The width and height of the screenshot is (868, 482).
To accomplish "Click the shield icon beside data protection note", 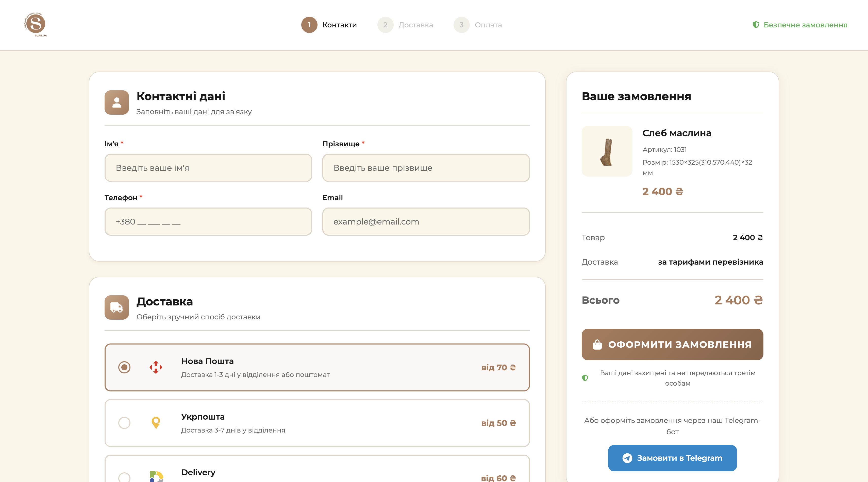I will 585,378.
